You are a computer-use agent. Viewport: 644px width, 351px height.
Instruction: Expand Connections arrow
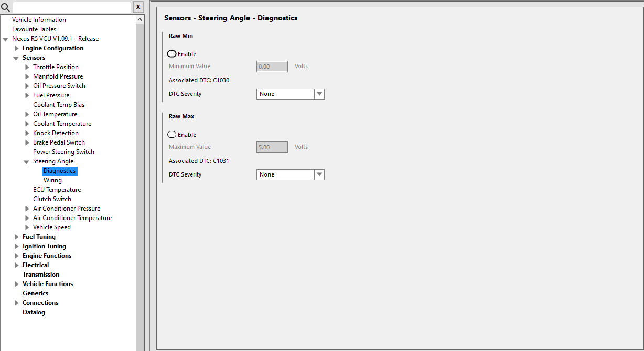17,303
